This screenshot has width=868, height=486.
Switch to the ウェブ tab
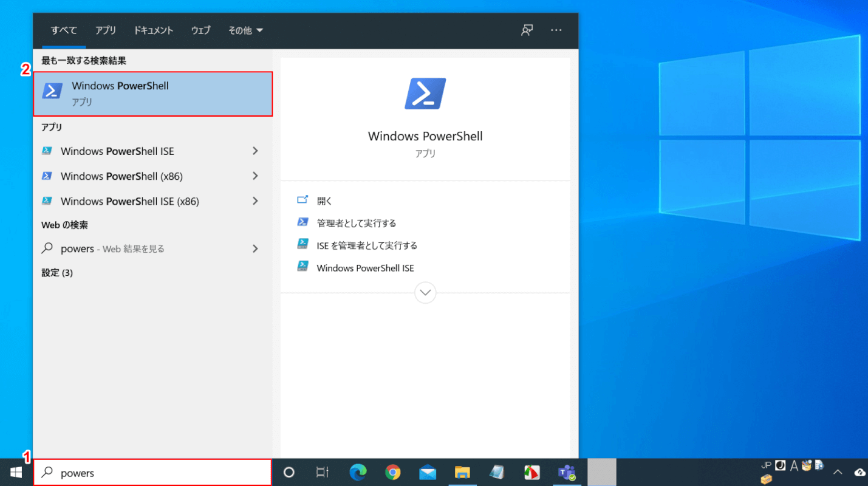coord(200,30)
